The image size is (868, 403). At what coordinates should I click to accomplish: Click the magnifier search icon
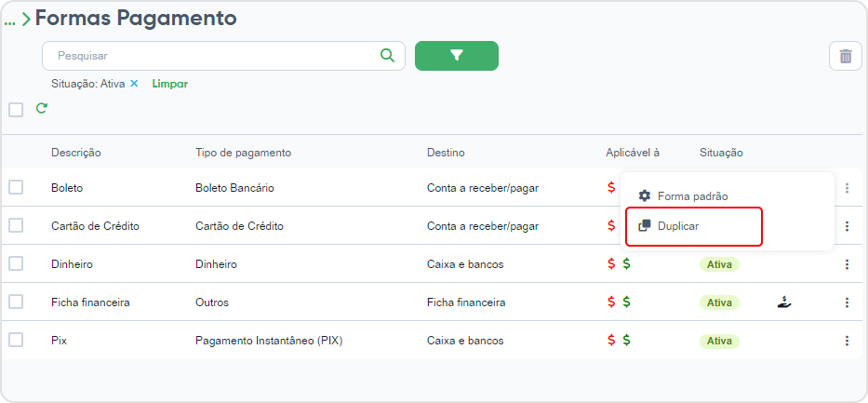(388, 55)
